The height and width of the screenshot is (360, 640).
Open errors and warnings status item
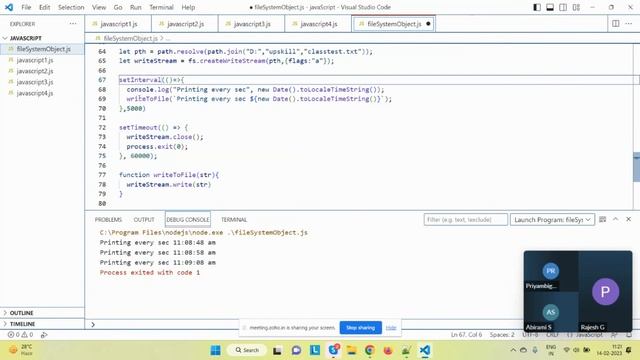[x=20, y=335]
